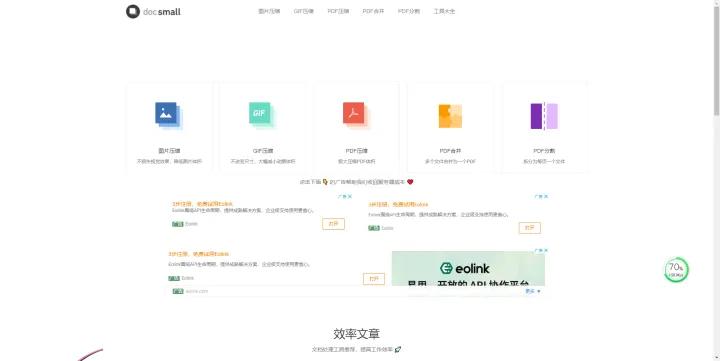Screen dimensions: 720x361
Task: Click the green 70% circular speed widget
Action: 676,270
